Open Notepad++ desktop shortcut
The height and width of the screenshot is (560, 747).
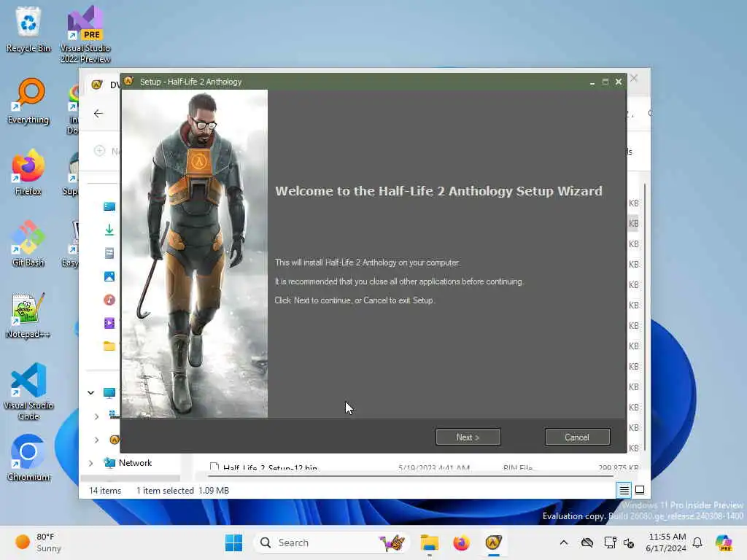(28, 315)
